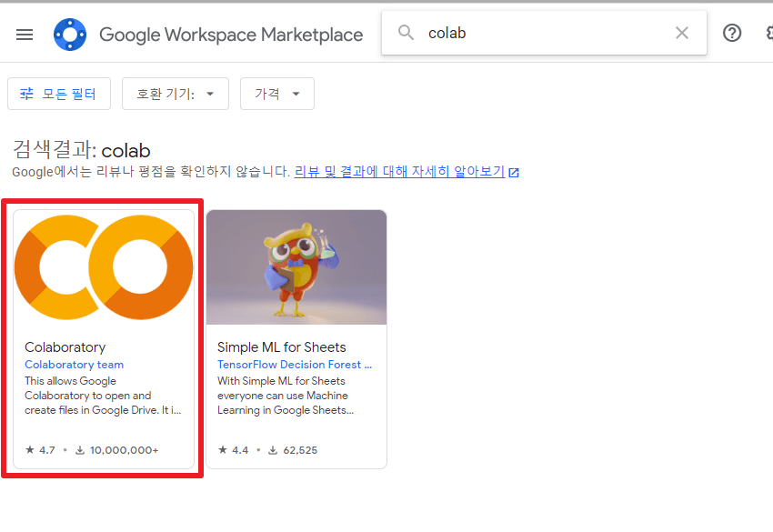The width and height of the screenshot is (773, 532).
Task: Click the 62,525 download count
Action: (293, 450)
